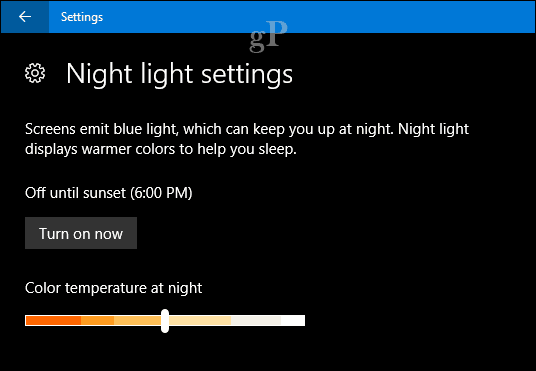
Task: Set slider to the off-white grey segment
Action: (x=256, y=321)
